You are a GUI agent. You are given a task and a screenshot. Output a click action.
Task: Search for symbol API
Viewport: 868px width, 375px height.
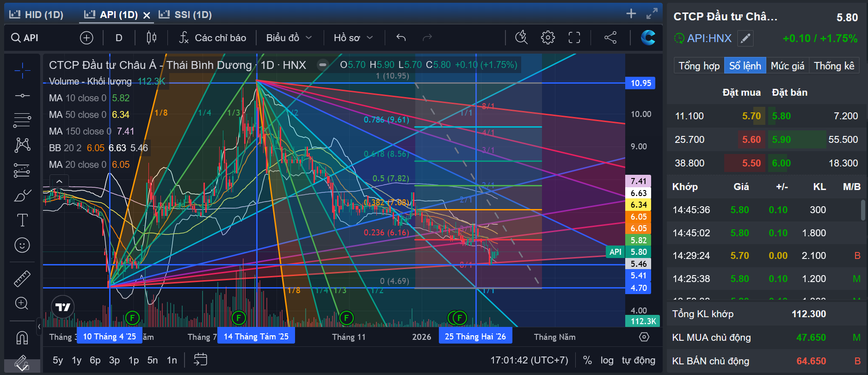click(25, 38)
